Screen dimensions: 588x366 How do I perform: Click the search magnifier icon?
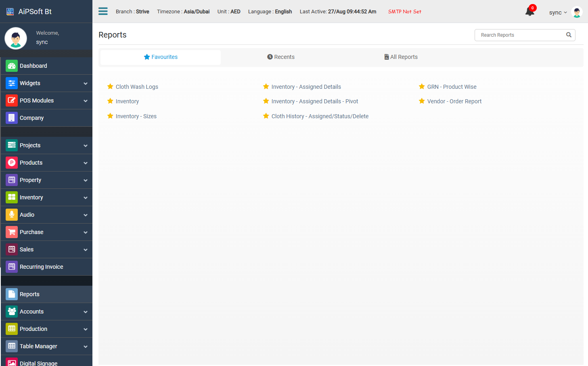tap(569, 35)
